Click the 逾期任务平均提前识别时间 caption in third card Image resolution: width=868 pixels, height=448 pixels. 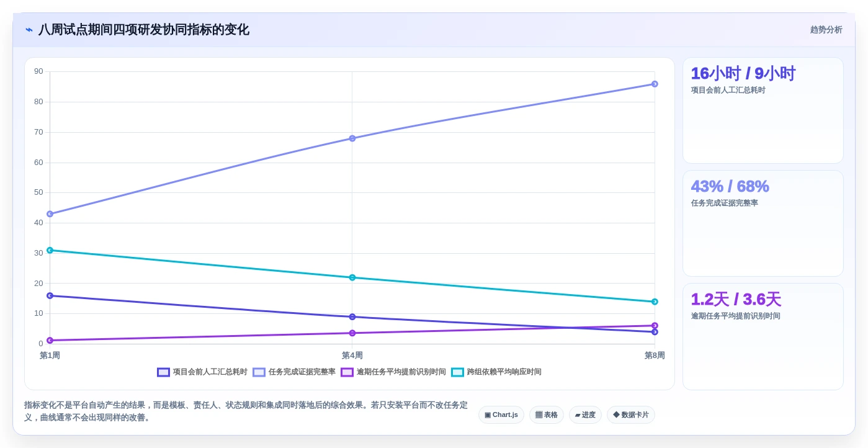736,316
